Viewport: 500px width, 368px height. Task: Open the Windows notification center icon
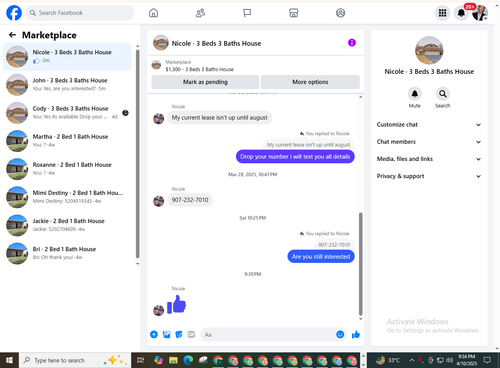[487, 360]
